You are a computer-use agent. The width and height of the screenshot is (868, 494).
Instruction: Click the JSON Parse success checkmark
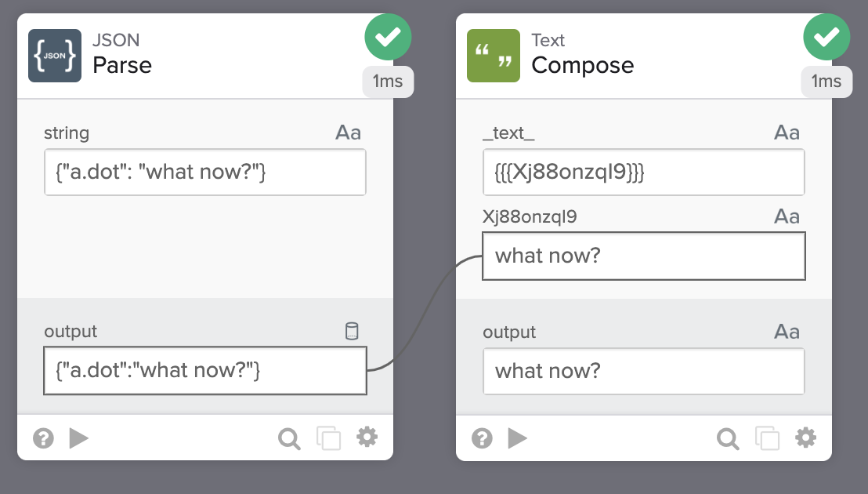coord(388,35)
